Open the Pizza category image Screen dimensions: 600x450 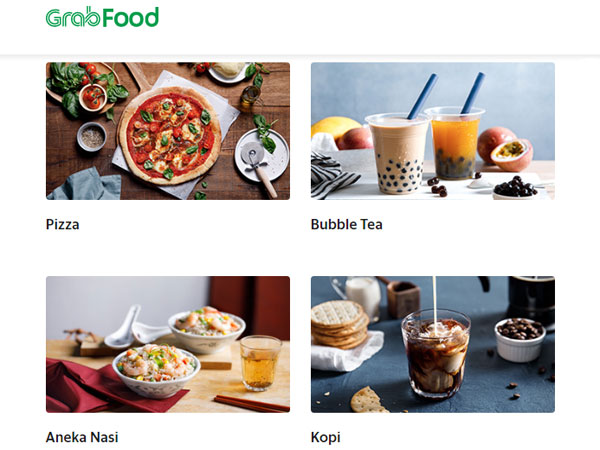(x=168, y=131)
